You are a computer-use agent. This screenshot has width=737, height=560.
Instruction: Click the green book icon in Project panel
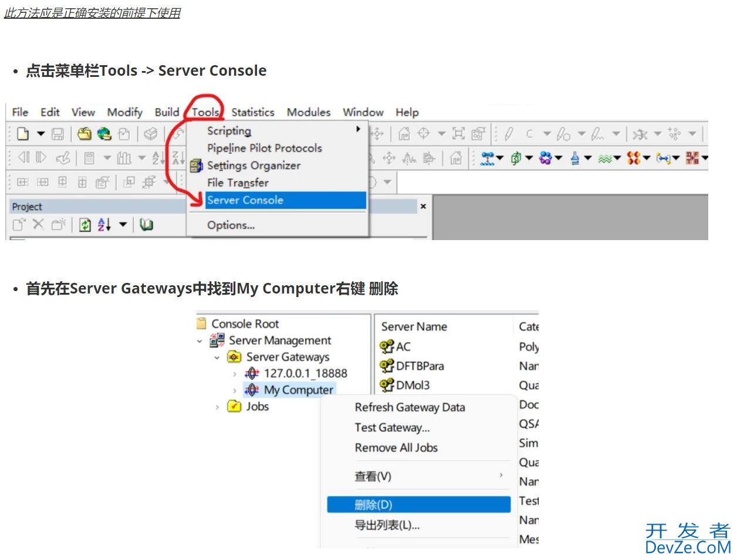point(147,224)
